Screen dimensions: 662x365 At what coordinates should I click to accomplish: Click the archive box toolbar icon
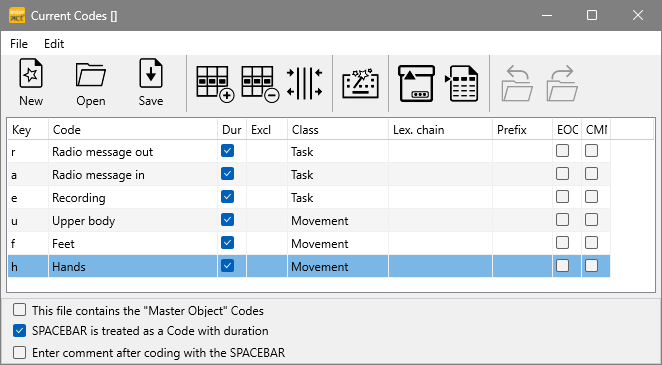pos(417,84)
